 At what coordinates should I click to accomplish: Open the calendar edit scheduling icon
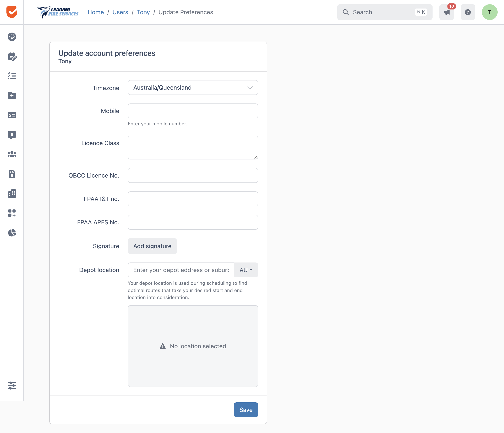point(12,56)
